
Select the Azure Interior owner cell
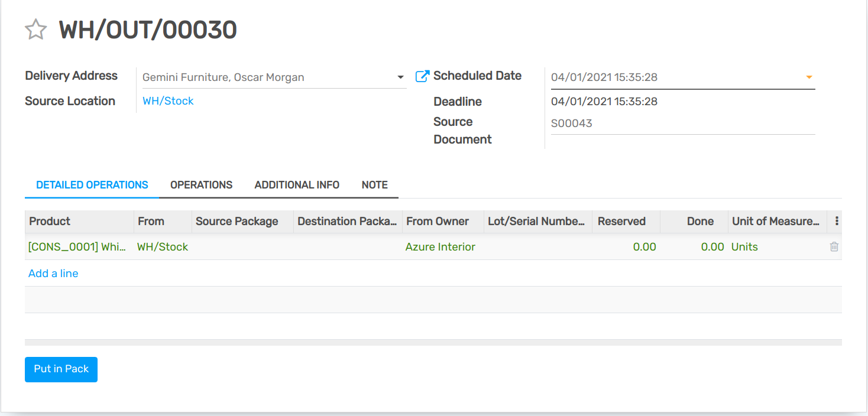[441, 247]
